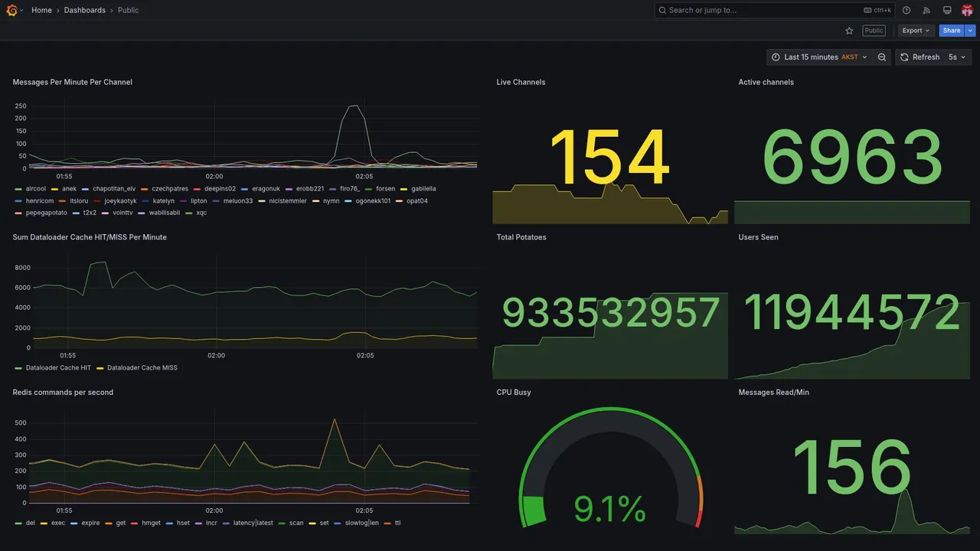The height and width of the screenshot is (551, 980).
Task: Click the blue Share button
Action: [x=952, y=31]
